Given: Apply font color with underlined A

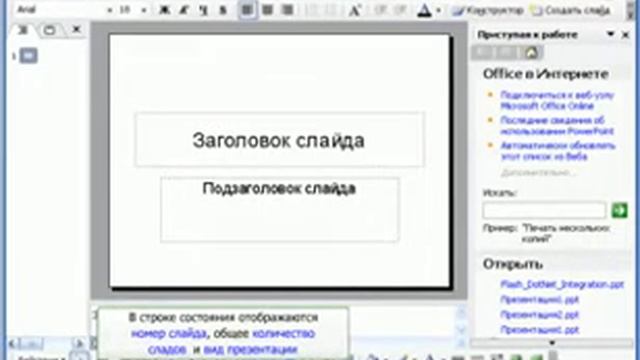Looking at the screenshot, I should pyautogui.click(x=424, y=10).
